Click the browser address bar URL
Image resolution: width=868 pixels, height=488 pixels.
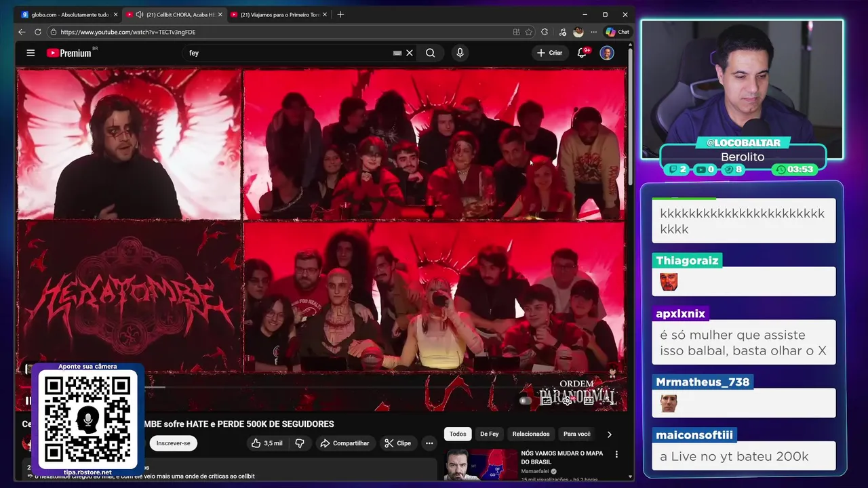[x=129, y=32]
